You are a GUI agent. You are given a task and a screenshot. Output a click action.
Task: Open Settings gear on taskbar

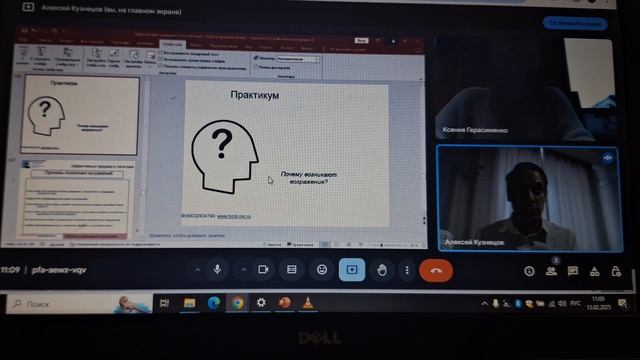coord(261,303)
